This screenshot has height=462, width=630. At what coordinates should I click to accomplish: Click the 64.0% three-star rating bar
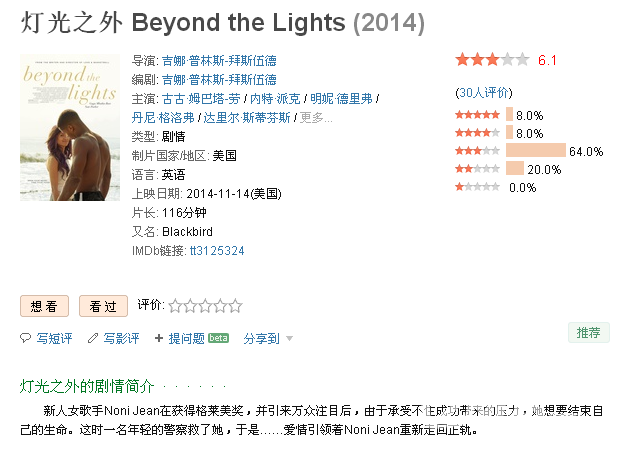[536, 150]
